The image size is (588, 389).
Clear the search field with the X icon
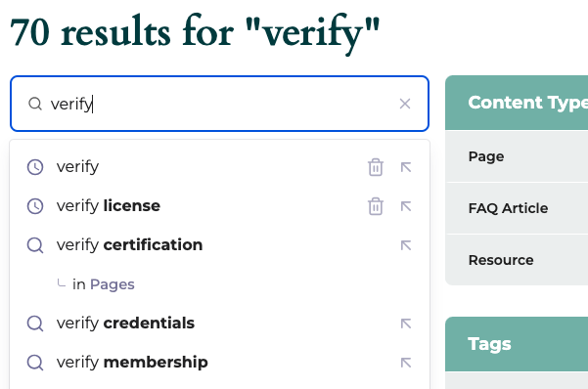click(x=405, y=104)
